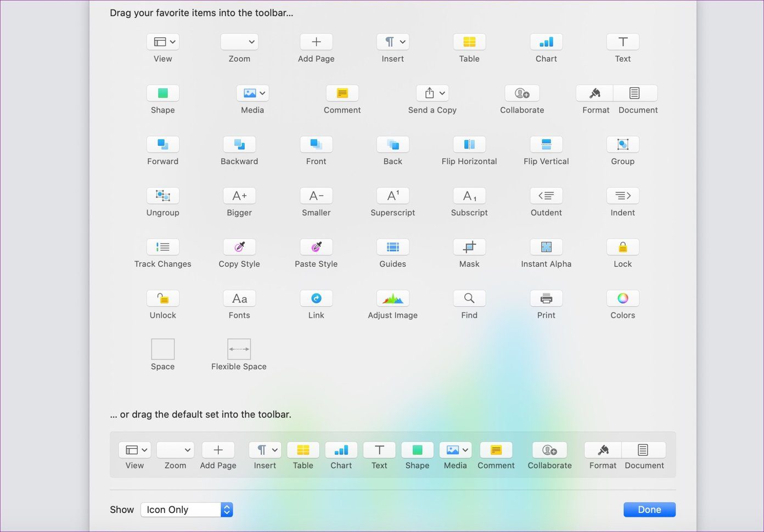The width and height of the screenshot is (764, 532).
Task: Select the Instant Alpha icon
Action: point(546,247)
